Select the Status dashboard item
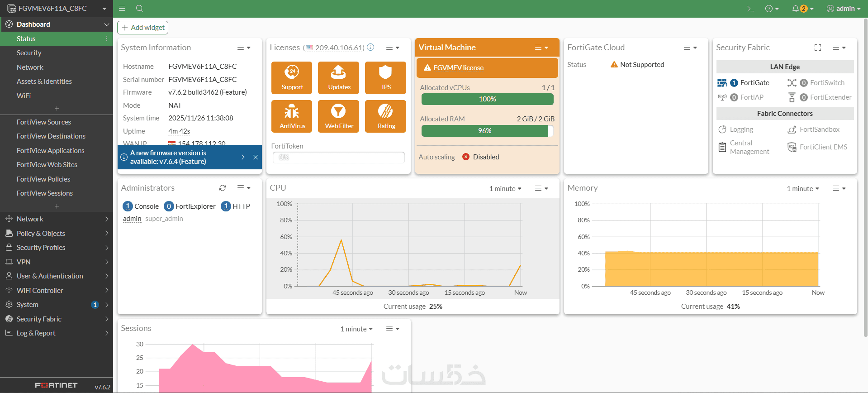This screenshot has width=868, height=393. click(x=57, y=39)
